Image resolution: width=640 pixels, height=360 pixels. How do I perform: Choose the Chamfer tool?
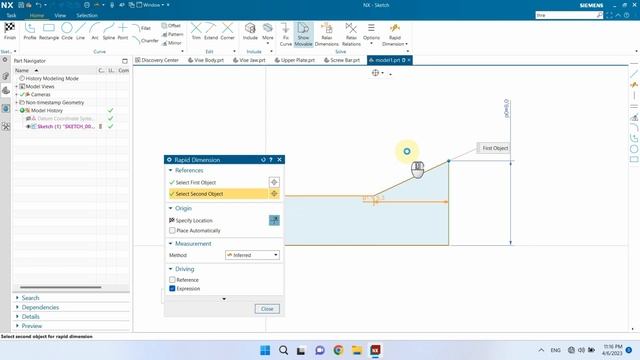145,40
